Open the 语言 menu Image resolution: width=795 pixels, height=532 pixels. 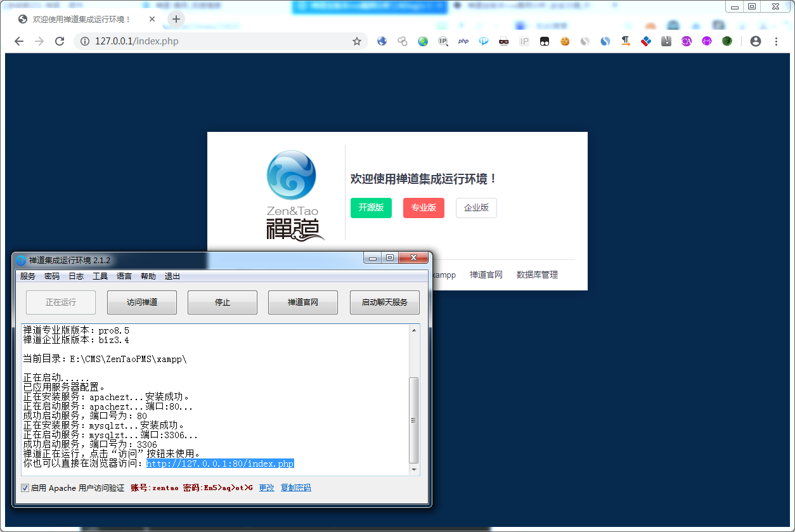124,276
